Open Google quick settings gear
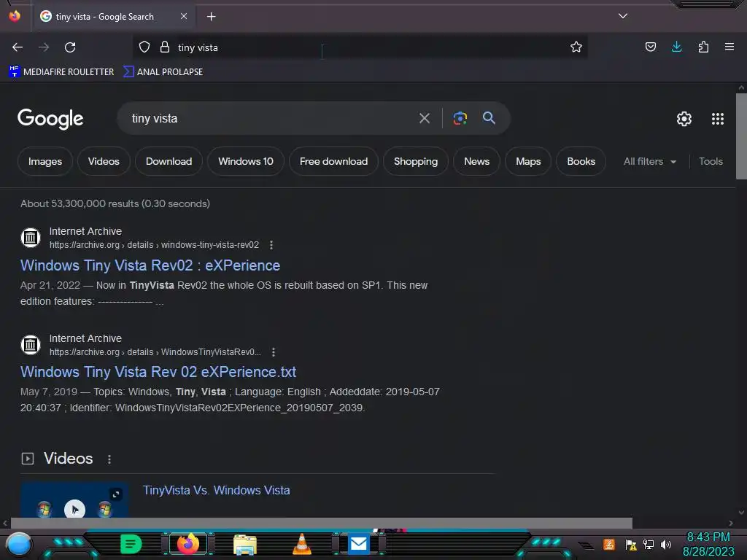 [x=684, y=119]
